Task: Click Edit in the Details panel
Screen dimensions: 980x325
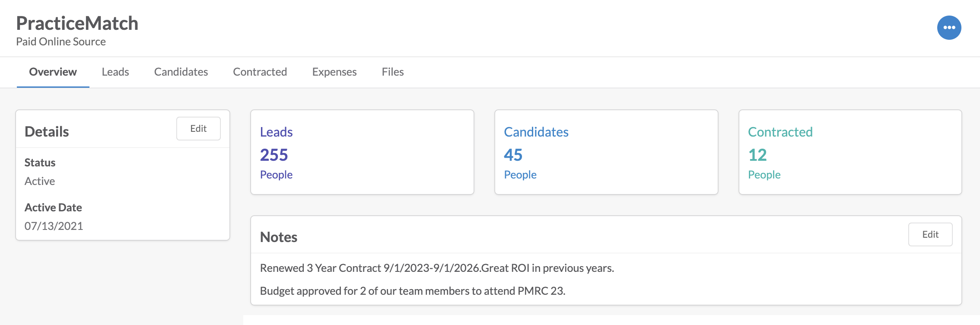Action: pyautogui.click(x=198, y=128)
